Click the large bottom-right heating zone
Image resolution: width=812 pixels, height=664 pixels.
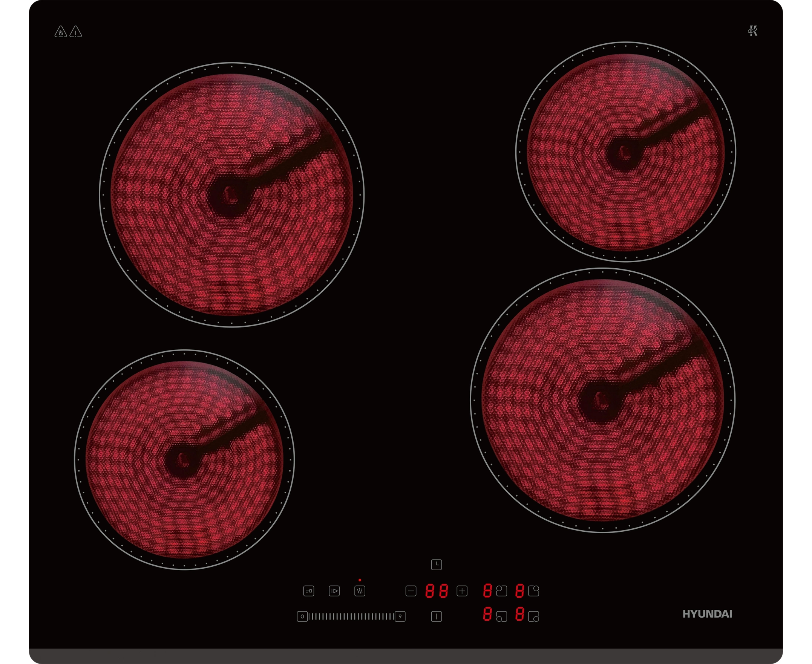tap(602, 400)
